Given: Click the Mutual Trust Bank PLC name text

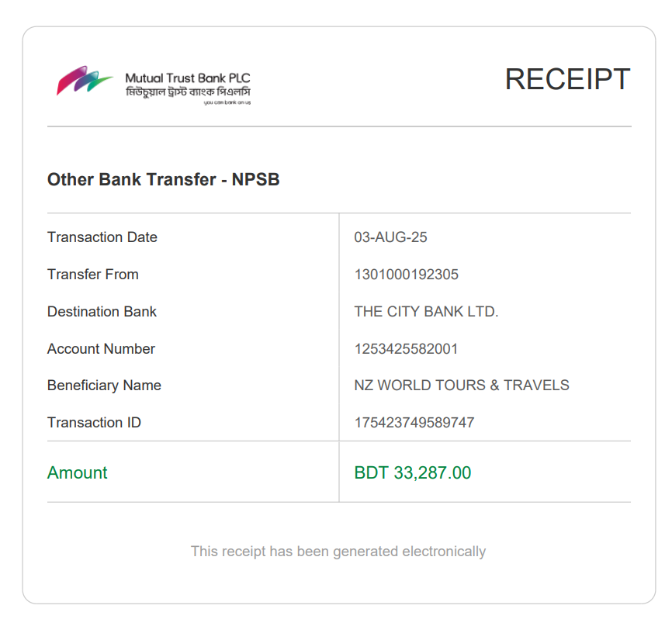Looking at the screenshot, I should click(x=187, y=79).
